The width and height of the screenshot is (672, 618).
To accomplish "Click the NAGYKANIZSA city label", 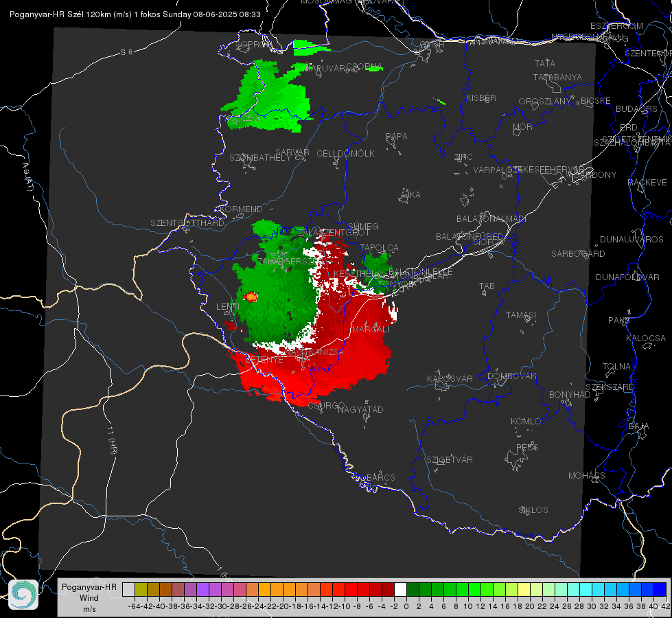I will [314, 352].
